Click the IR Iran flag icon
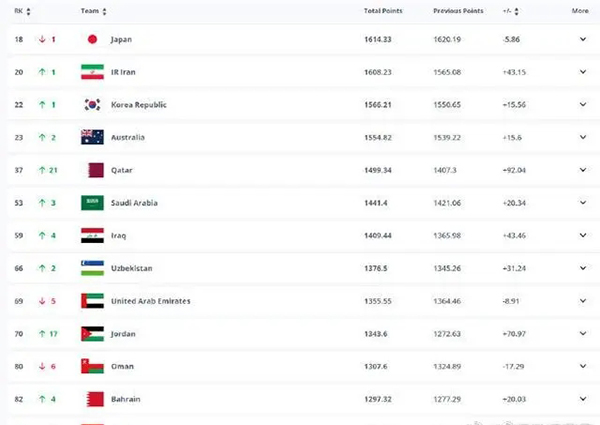The height and width of the screenshot is (425, 600). 91,72
